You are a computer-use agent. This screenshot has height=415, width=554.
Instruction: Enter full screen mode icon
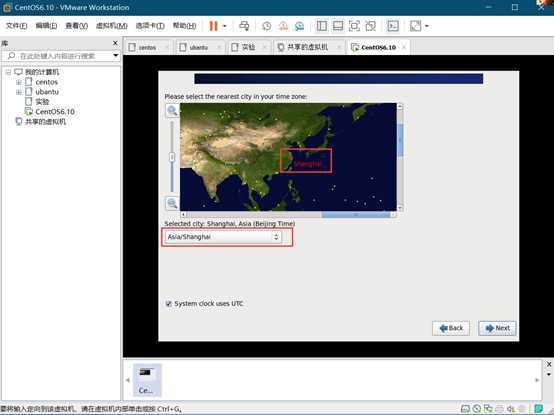354,26
